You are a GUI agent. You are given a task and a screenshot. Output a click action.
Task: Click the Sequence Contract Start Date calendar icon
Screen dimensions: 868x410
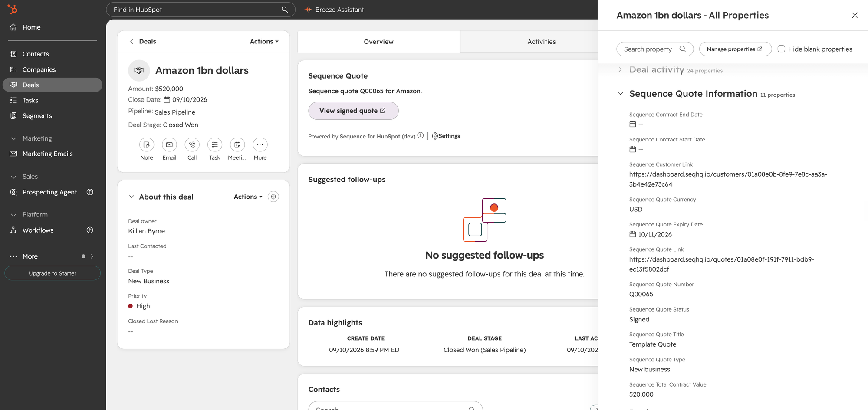coord(632,149)
